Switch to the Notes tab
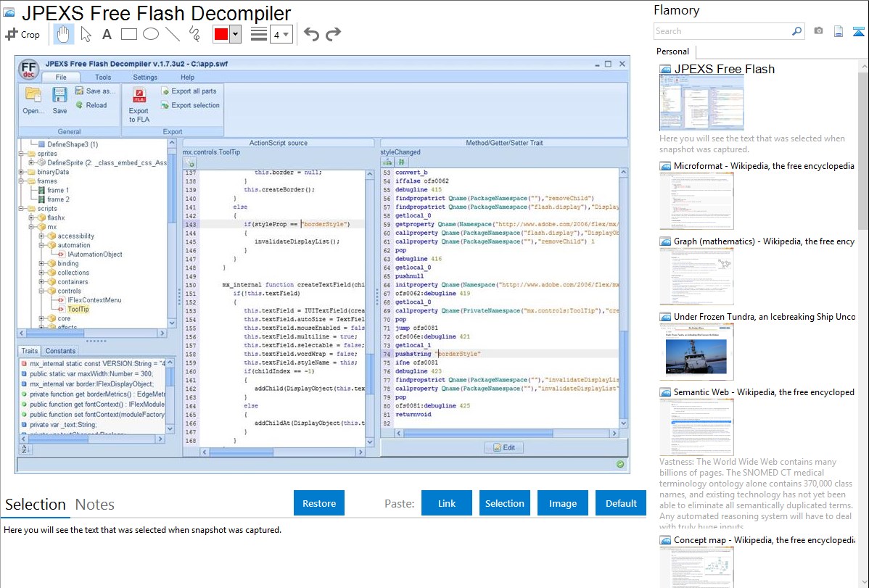869x588 pixels. [x=95, y=505]
